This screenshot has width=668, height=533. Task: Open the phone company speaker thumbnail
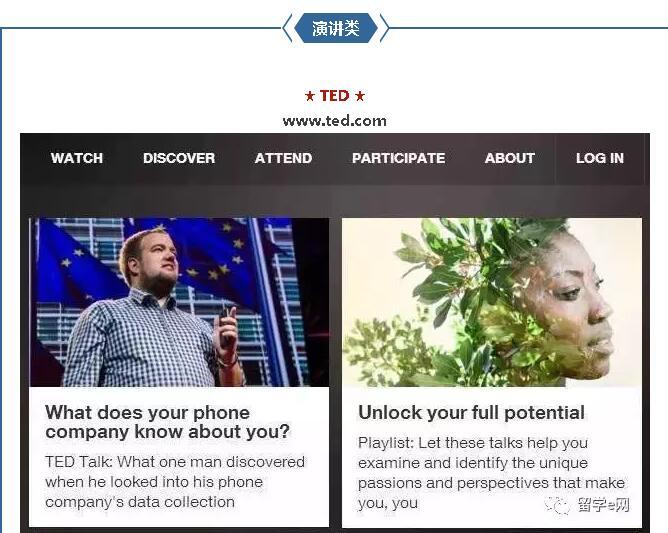(179, 303)
